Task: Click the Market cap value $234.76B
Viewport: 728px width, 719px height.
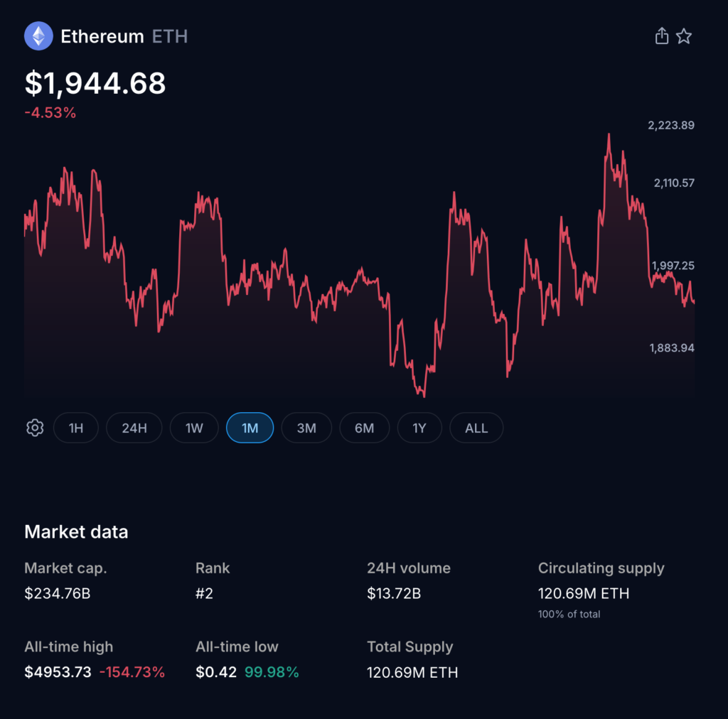Action: click(x=58, y=593)
